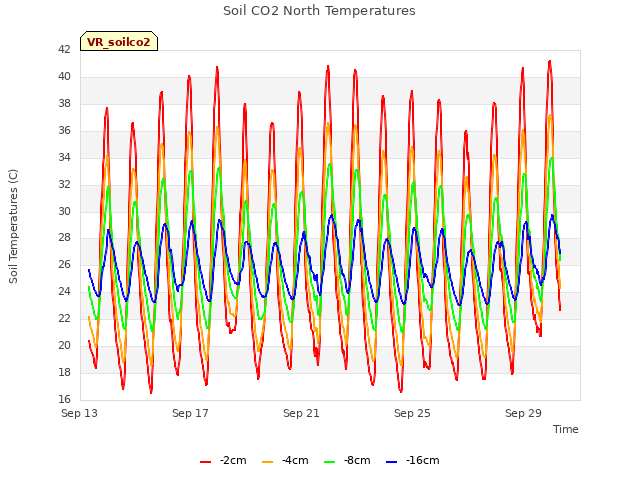The width and height of the screenshot is (640, 480).
Task: Click the red -2cm legend swatch
Action: [x=205, y=462]
